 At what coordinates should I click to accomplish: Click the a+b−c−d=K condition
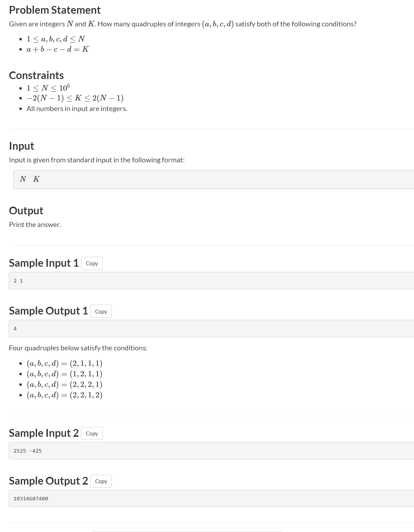click(x=58, y=49)
